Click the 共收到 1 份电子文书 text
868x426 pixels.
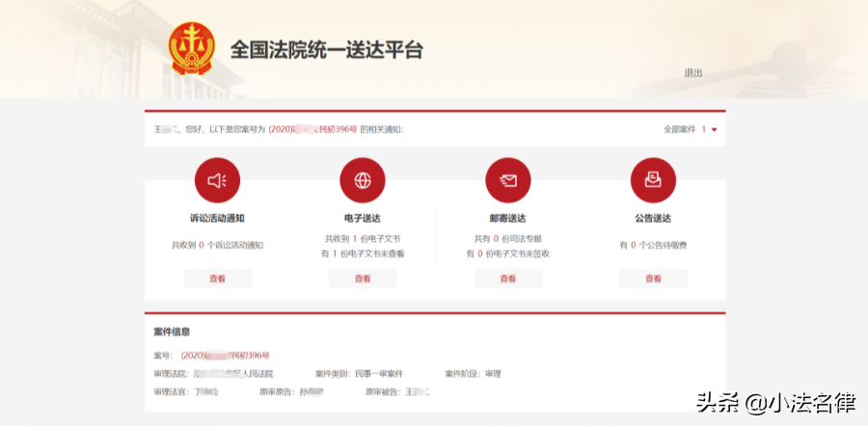point(363,239)
